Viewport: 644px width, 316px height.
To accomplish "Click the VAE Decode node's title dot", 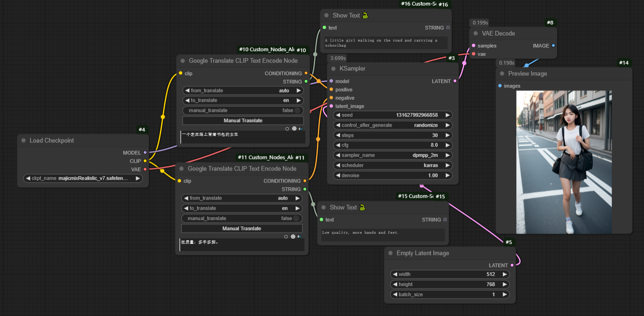I will 476,34.
